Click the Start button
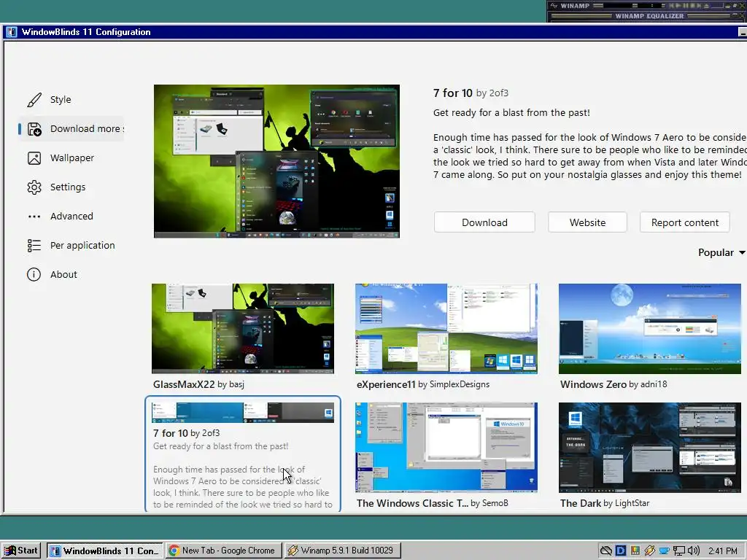 tap(21, 551)
